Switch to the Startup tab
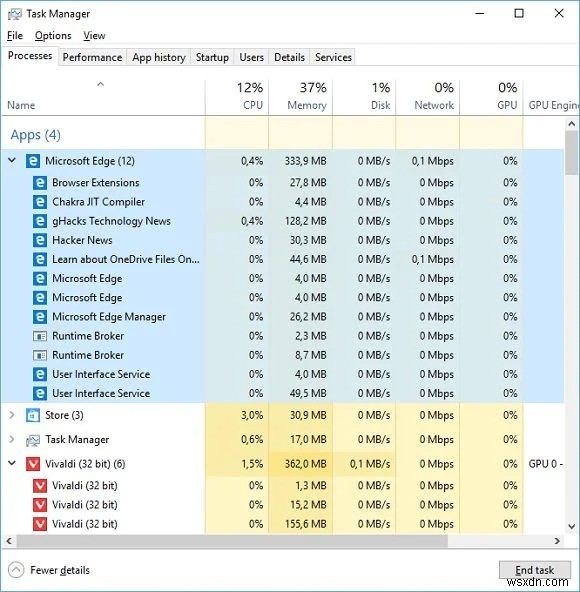This screenshot has height=592, width=580. (x=212, y=57)
